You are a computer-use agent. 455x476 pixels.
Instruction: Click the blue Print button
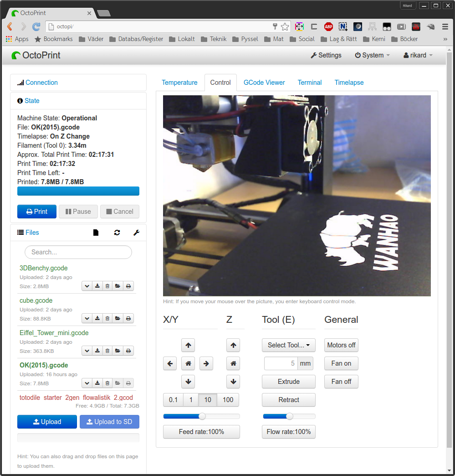pos(37,212)
